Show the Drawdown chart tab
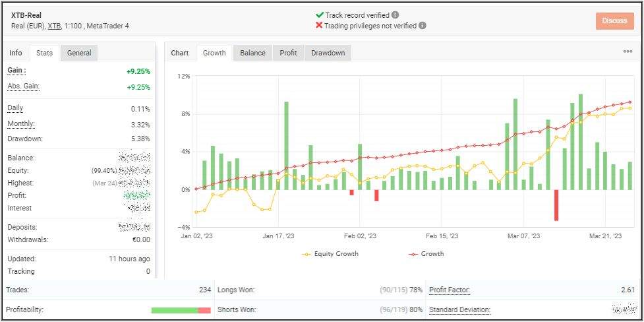The height and width of the screenshot is (322, 644). pos(328,53)
